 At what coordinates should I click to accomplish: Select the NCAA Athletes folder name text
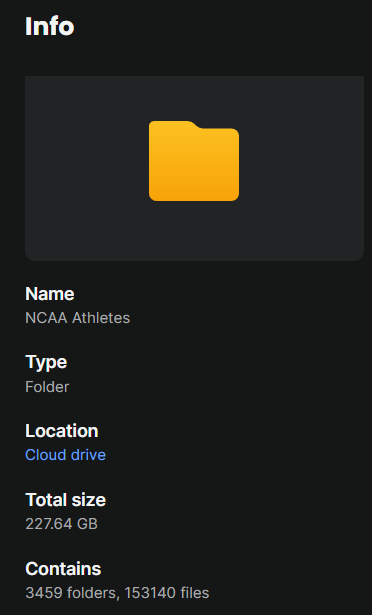[x=77, y=318]
